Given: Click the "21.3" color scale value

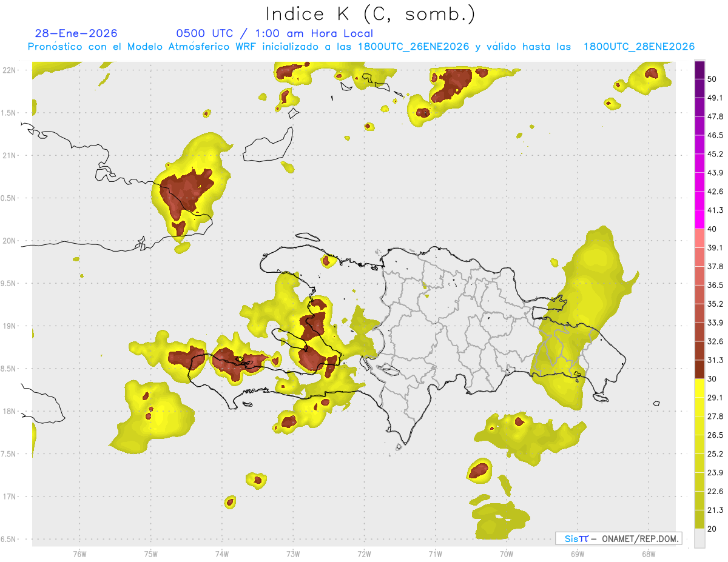Looking at the screenshot, I should tap(715, 510).
